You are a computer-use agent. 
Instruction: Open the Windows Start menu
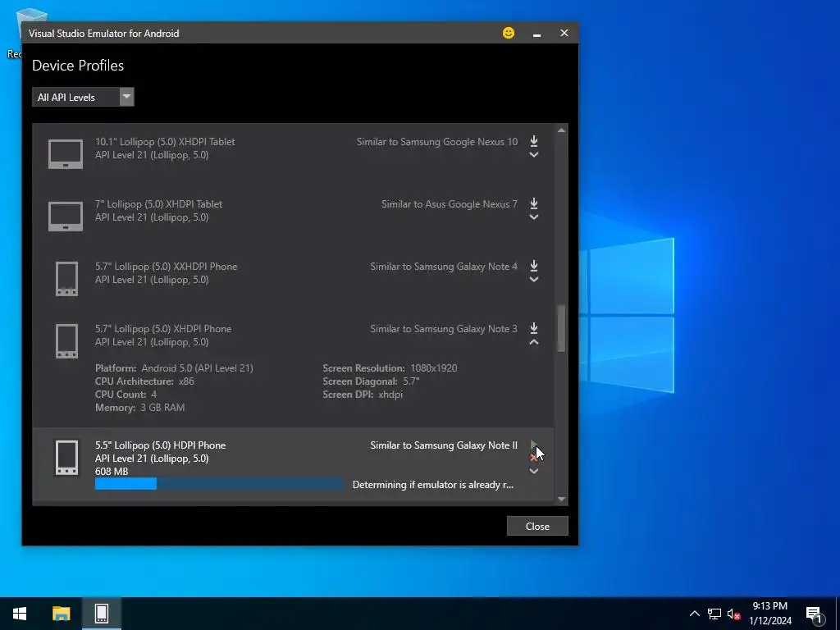point(20,614)
